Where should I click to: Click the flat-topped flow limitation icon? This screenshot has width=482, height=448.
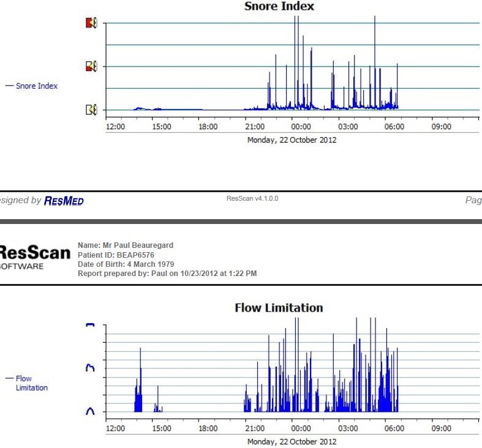(x=90, y=325)
